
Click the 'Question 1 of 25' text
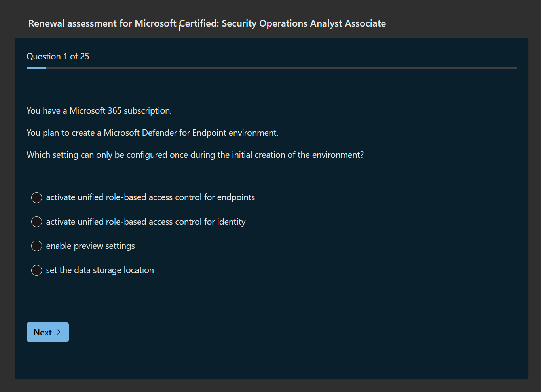(x=58, y=56)
